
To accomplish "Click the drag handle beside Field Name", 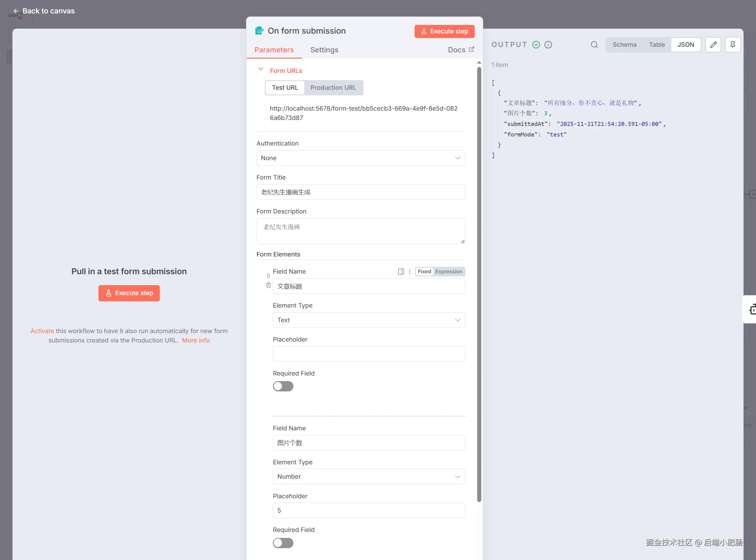I will pyautogui.click(x=269, y=275).
